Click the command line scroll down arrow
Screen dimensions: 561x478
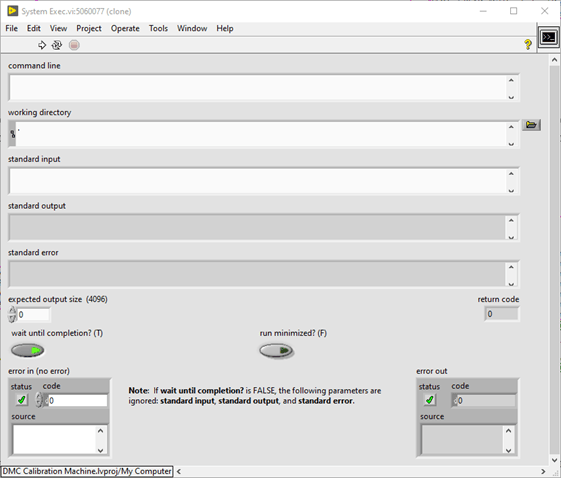point(511,97)
